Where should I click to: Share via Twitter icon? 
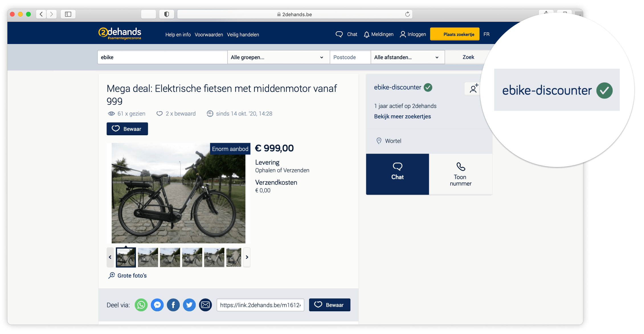189,305
